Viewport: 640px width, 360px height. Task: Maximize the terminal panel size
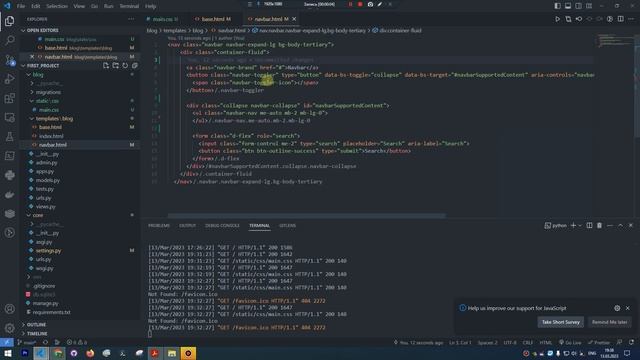(620, 225)
